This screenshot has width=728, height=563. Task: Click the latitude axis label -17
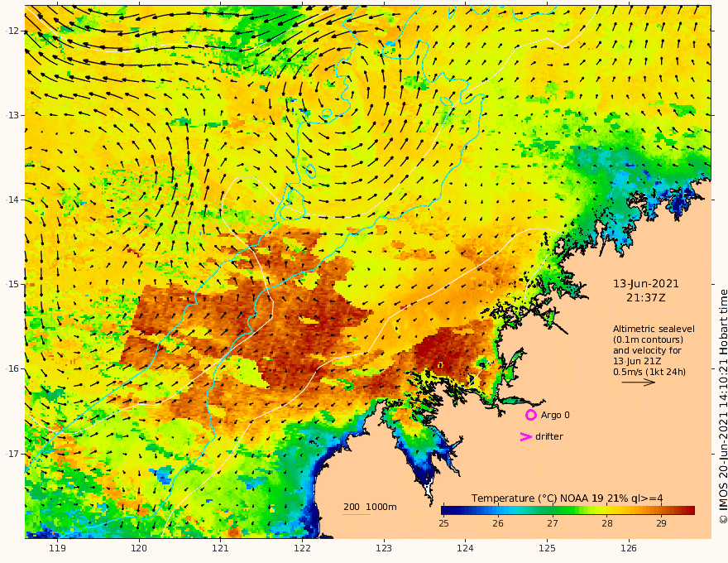(x=12, y=454)
